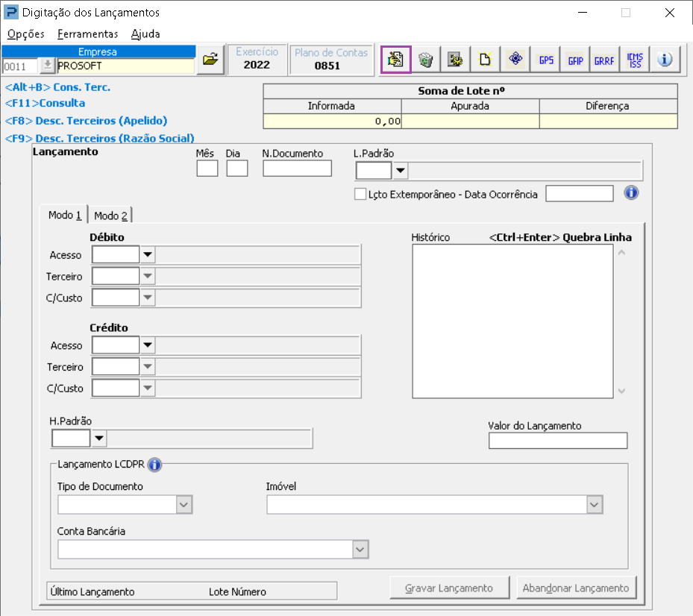Switch to the Modo 2 tab
Viewport: 693px width, 616px height.
110,216
